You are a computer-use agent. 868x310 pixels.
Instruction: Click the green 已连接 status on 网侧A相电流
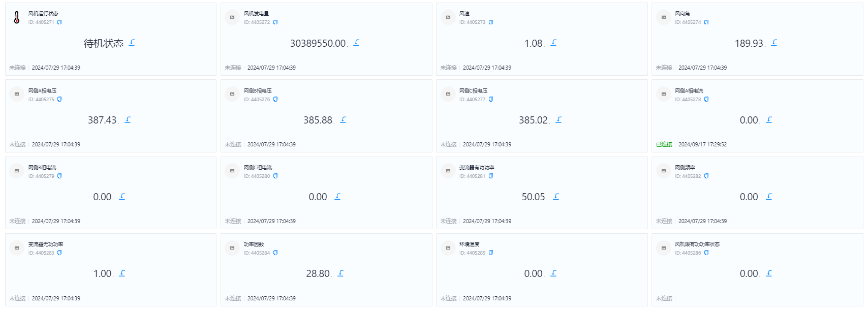pos(664,145)
